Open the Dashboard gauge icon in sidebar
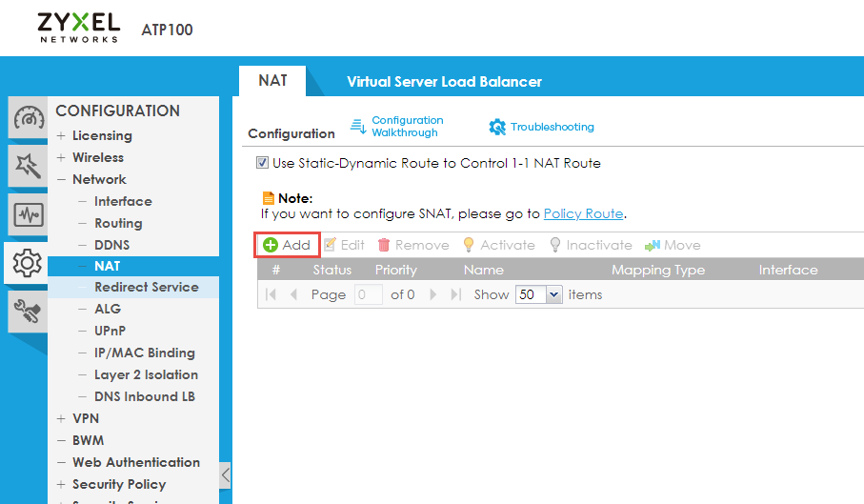This screenshot has width=864, height=504. click(x=28, y=120)
